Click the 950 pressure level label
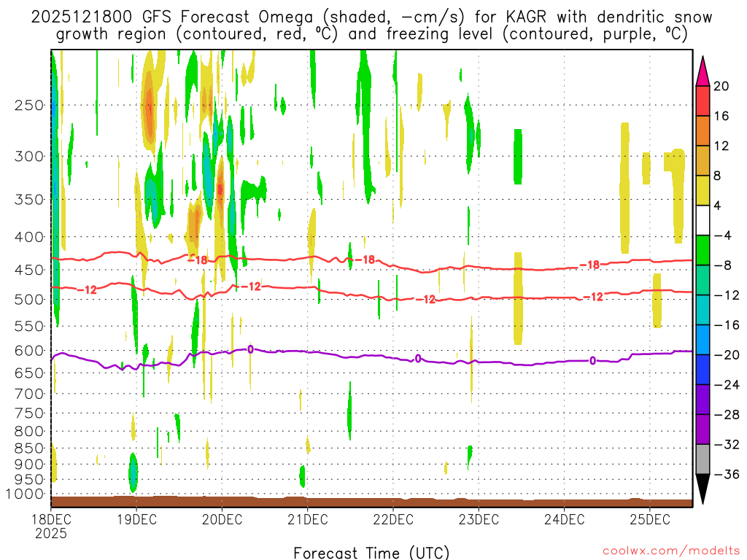747x560 pixels. (x=29, y=480)
